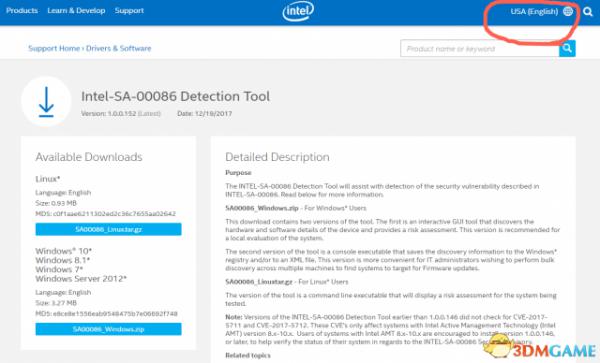Go to Support Home breadcrumb

click(x=54, y=48)
